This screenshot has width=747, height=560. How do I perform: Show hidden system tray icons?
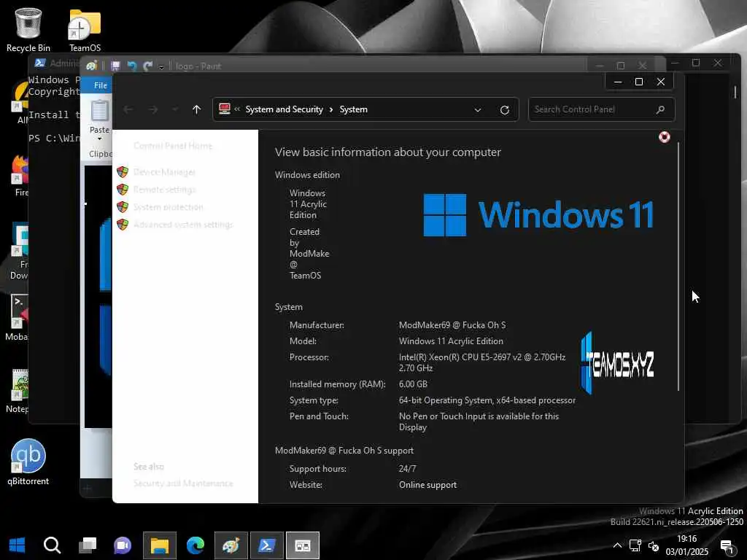(x=617, y=545)
